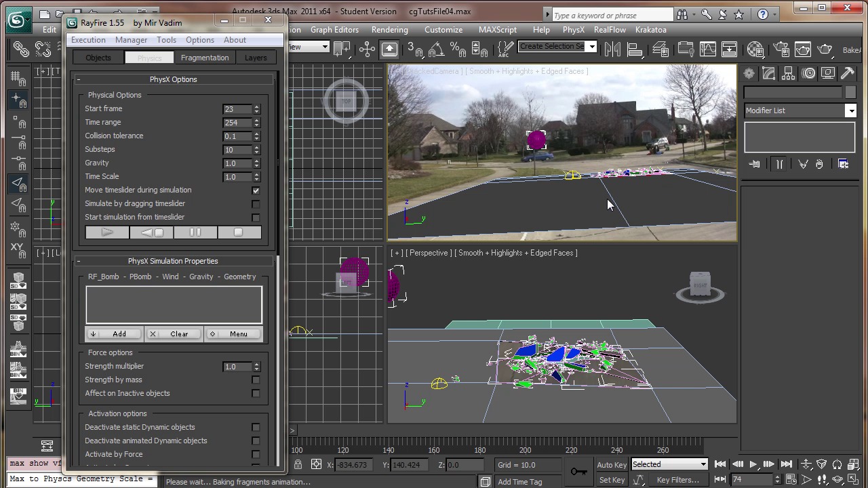Screen dimensions: 868x488
Task: Click the Mirror tool icon
Action: (612, 49)
